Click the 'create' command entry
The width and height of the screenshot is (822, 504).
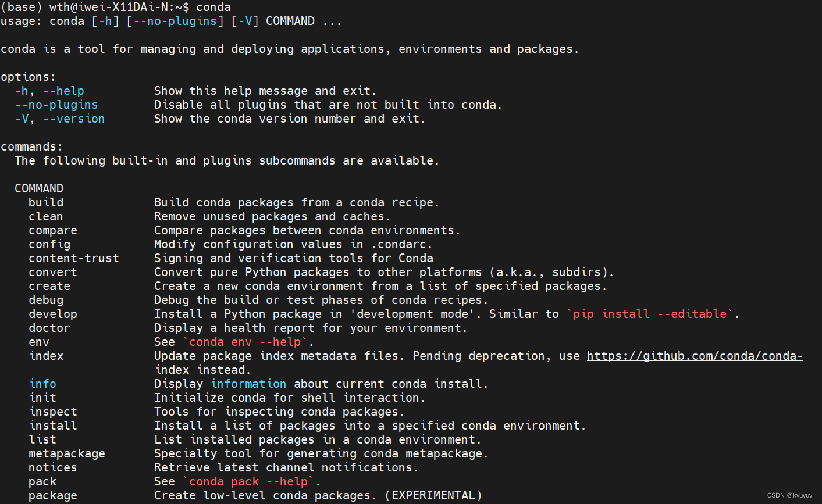(x=49, y=286)
